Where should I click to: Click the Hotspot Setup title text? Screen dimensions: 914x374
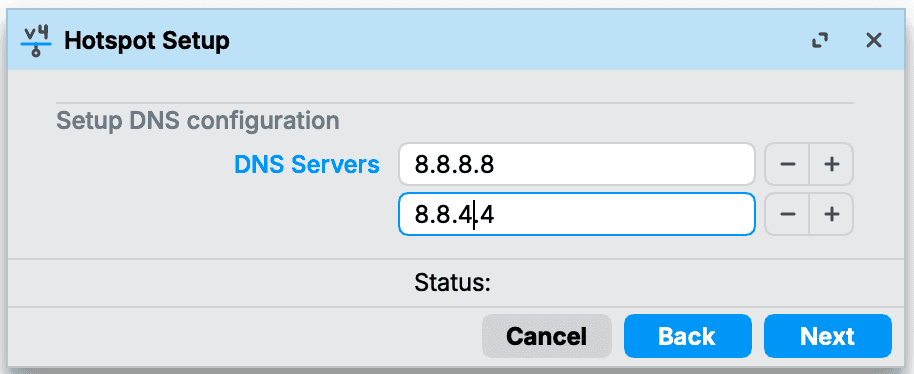(147, 41)
